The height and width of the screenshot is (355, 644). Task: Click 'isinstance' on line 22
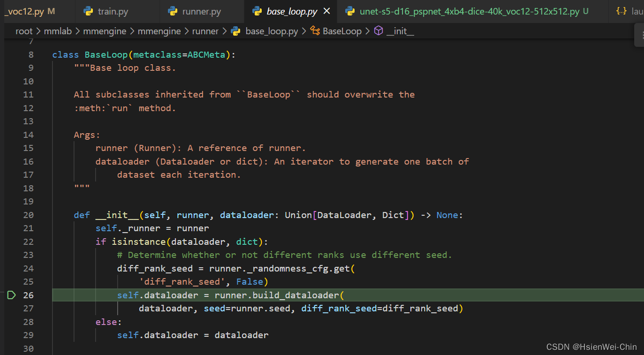tap(138, 242)
